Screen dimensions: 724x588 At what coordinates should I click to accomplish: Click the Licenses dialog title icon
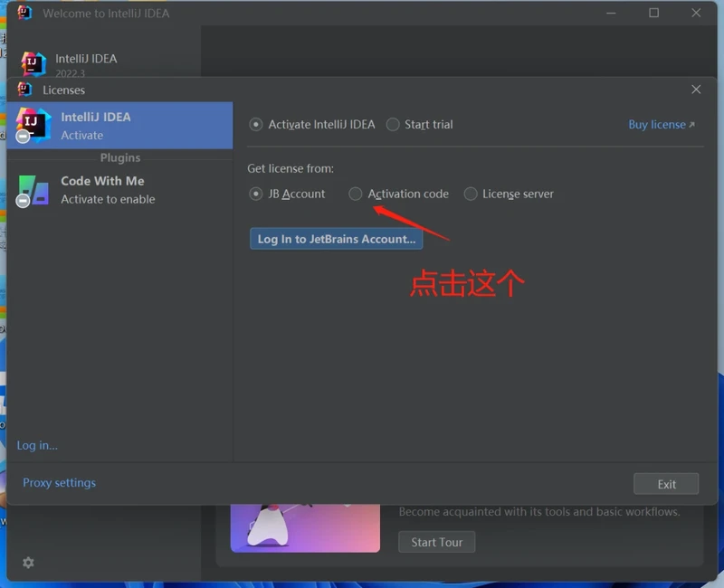(24, 90)
